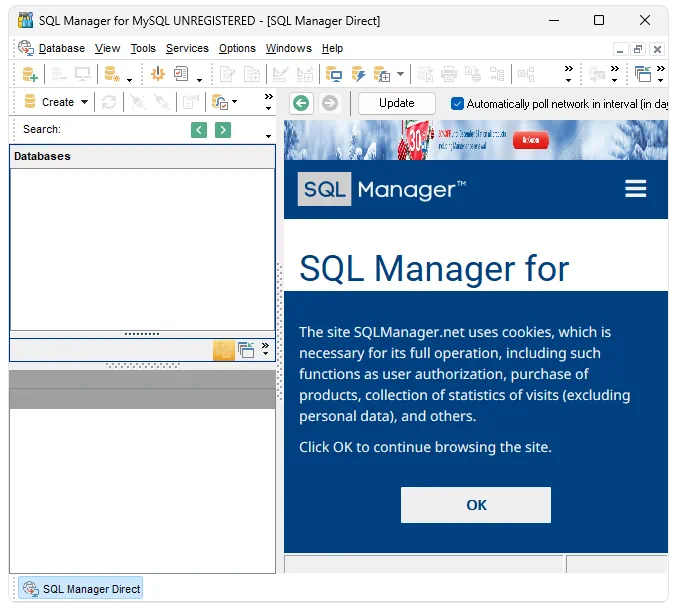Screen dimensions: 675x612
Task: Click the orange gear with power symbol icon
Action: click(x=158, y=74)
